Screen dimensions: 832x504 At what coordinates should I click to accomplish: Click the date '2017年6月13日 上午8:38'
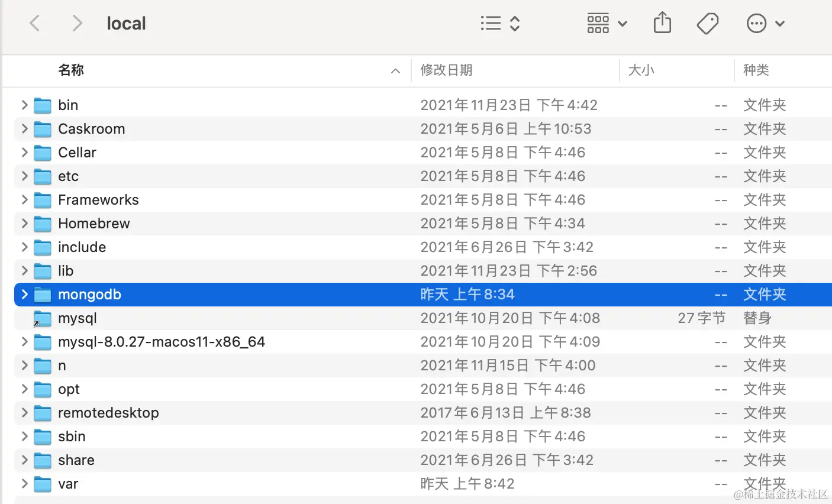pyautogui.click(x=506, y=413)
